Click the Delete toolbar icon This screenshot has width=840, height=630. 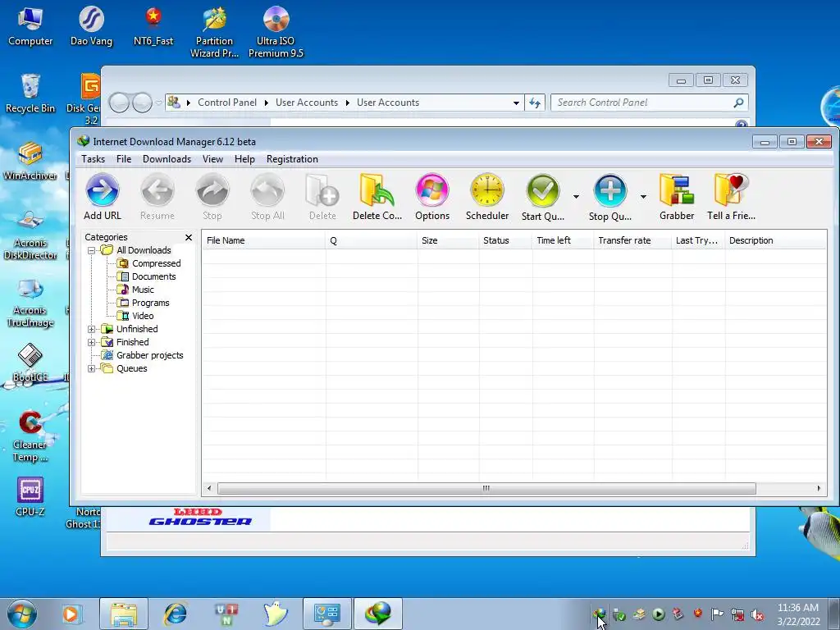[x=322, y=197]
